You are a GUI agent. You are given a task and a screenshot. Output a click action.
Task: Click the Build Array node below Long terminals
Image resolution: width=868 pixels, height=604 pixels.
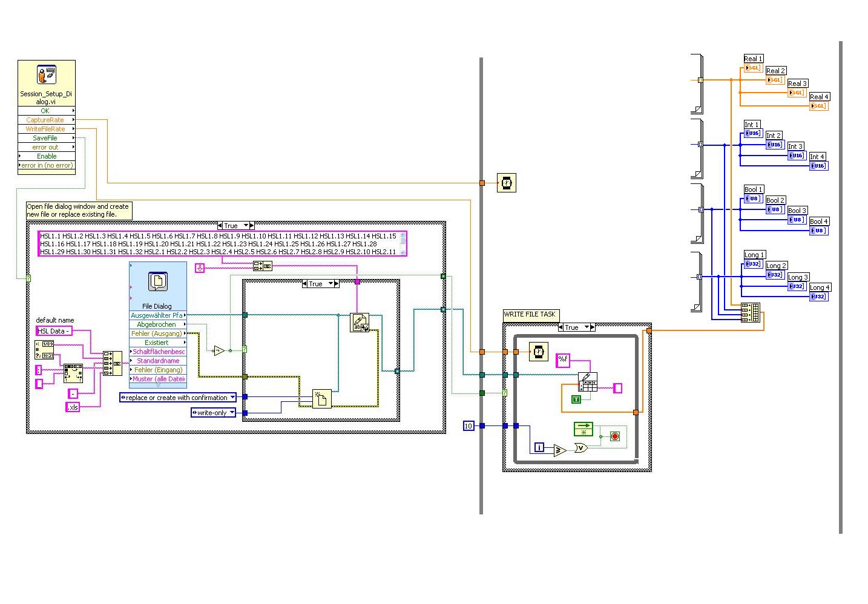(x=751, y=312)
